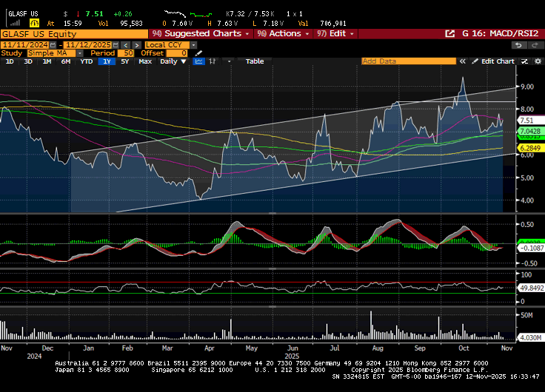Click the pencil icon next to Offset
Screen dimensions: 545x392
coord(198,53)
